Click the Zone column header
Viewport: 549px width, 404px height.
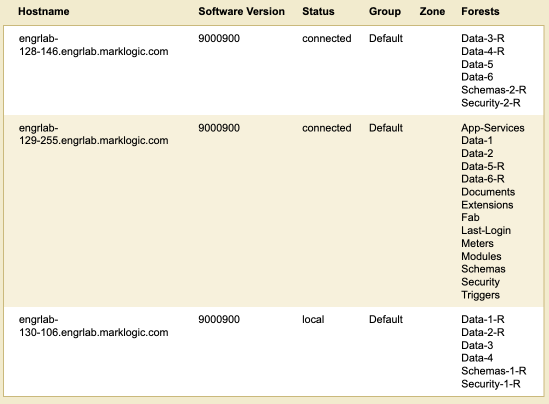point(432,12)
